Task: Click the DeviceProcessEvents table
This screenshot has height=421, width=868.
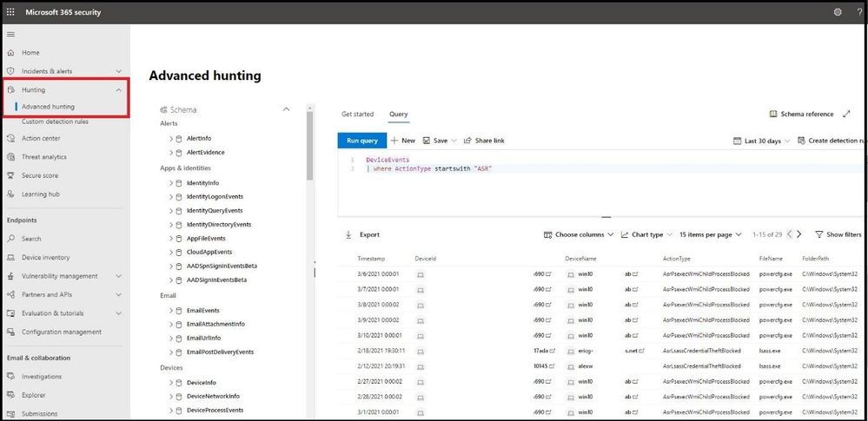Action: pos(215,411)
